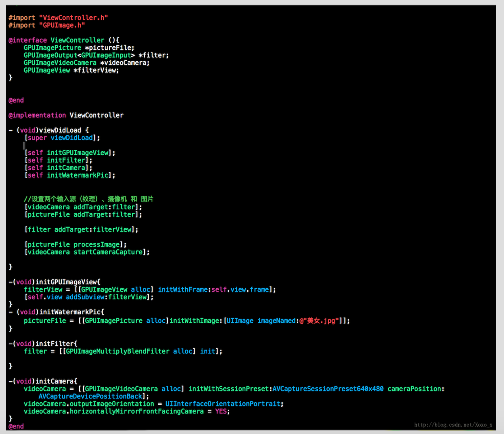Click the [super viewDidLoad] call
Screen dimensions: 504x434
(x=62, y=138)
